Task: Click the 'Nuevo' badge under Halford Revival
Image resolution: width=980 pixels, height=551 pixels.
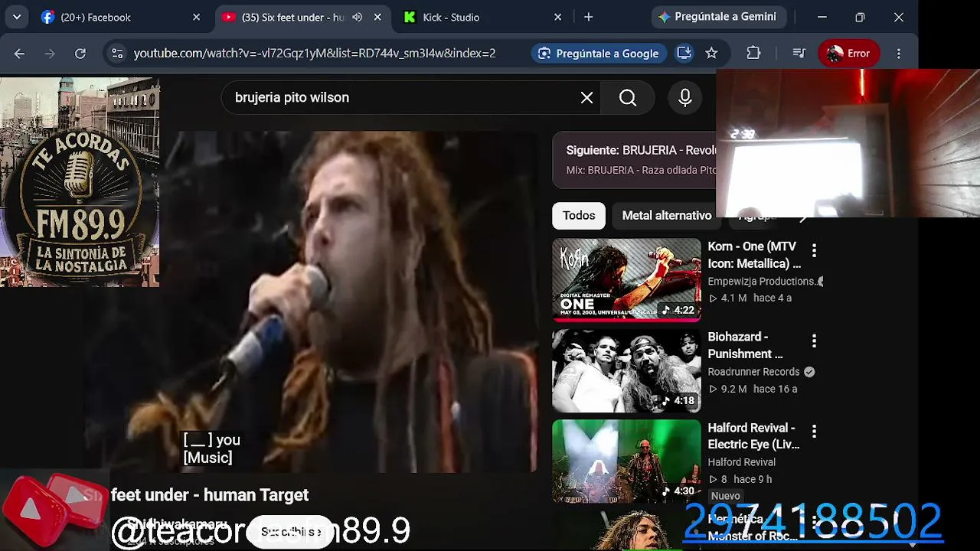Action: tap(725, 496)
